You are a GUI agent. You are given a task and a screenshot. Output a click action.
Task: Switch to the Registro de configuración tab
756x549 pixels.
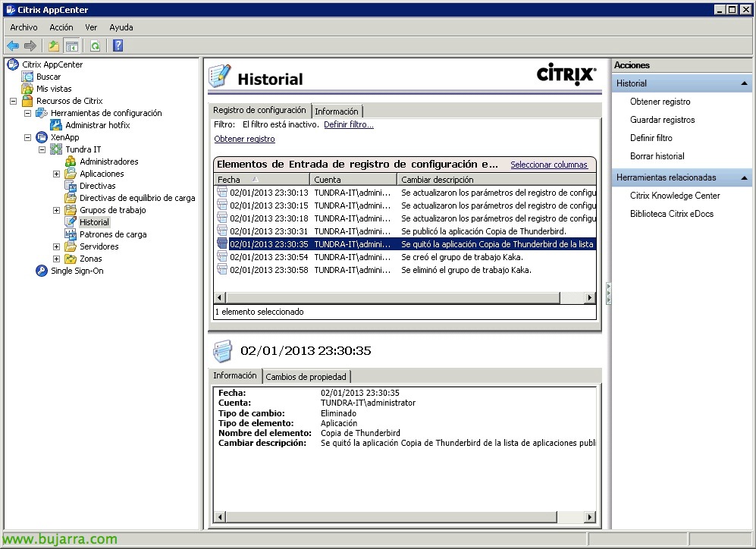[259, 110]
